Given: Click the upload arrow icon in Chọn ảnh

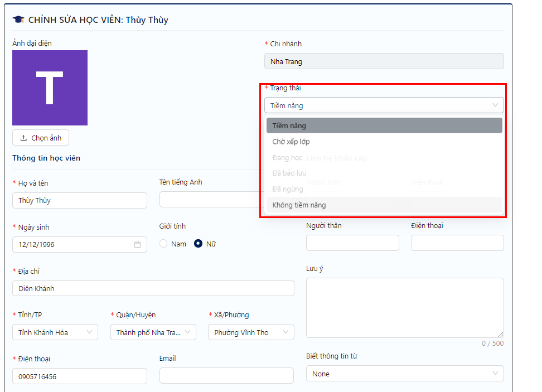Looking at the screenshot, I should point(23,138).
